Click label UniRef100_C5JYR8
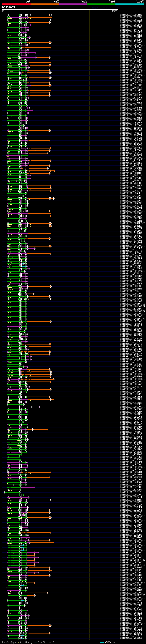Viewport: 146px width, 644px height. [131, 72]
